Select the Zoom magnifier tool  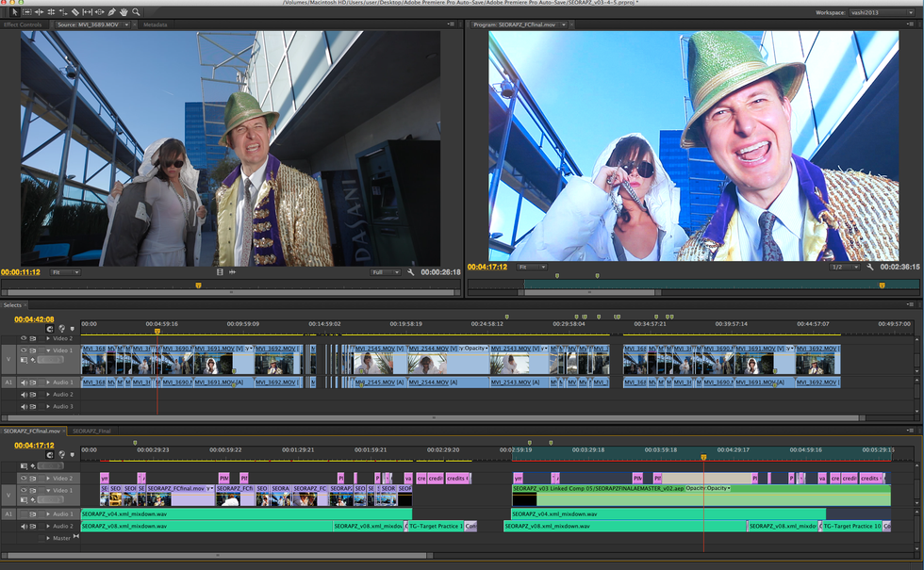point(136,12)
